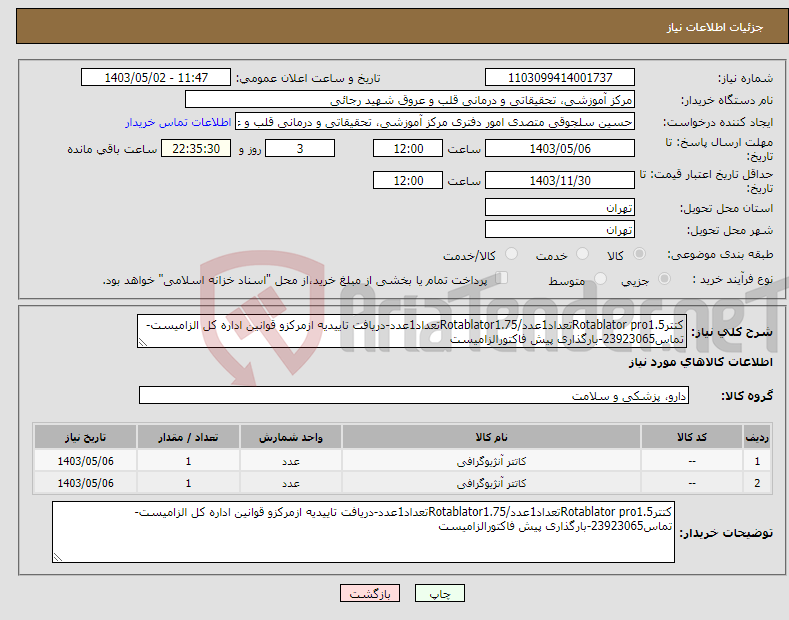Image resolution: width=789 pixels, height=620 pixels.
Task: Click the نام کالا column header
Action: click(x=491, y=437)
